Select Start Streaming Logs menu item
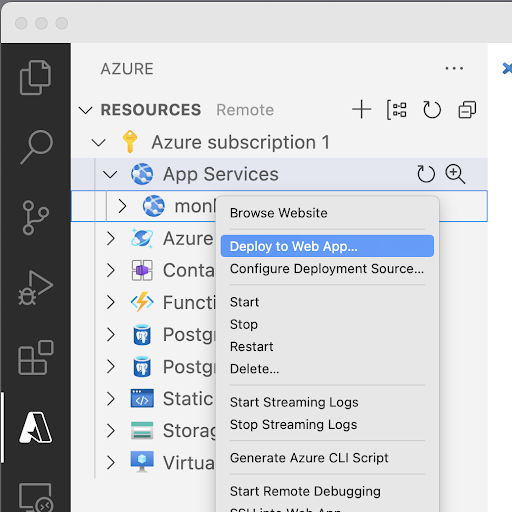 [327, 402]
